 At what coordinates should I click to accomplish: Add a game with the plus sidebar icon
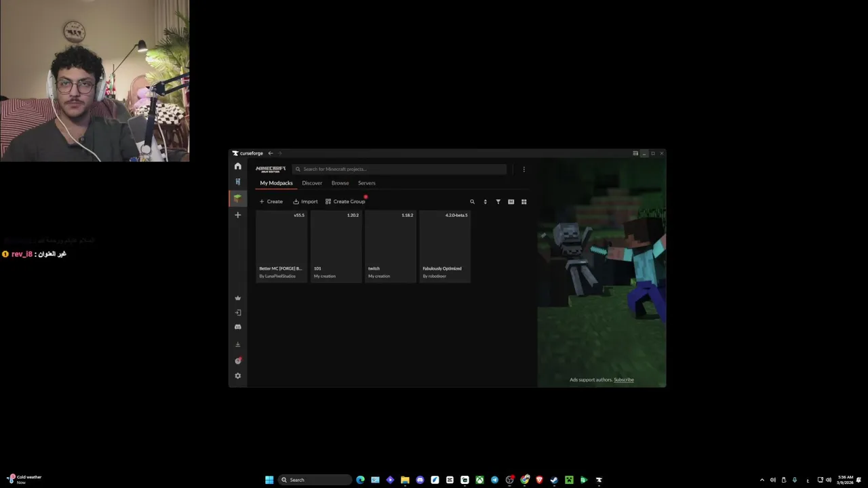pyautogui.click(x=237, y=215)
